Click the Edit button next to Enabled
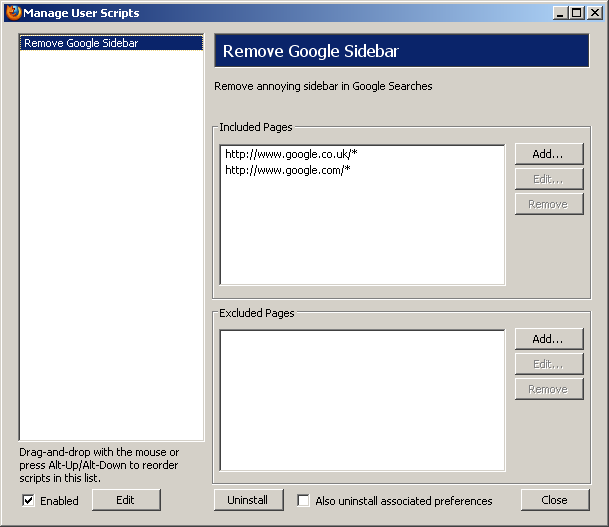 (125, 500)
